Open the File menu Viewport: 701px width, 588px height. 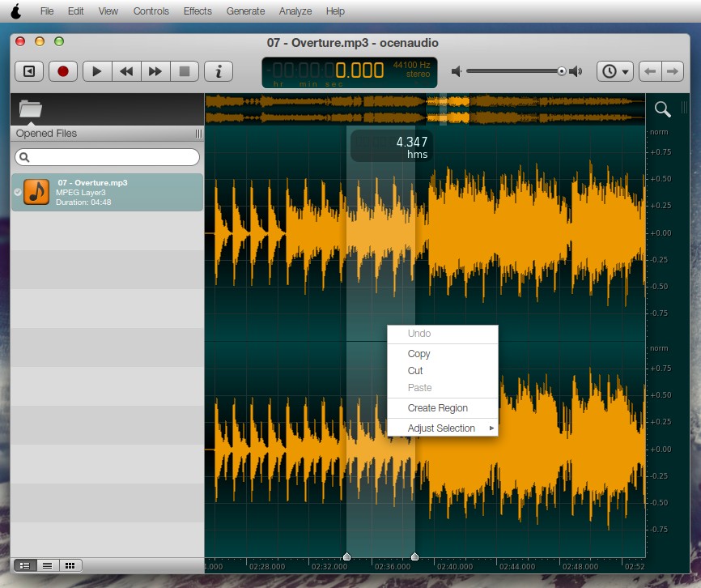(47, 11)
